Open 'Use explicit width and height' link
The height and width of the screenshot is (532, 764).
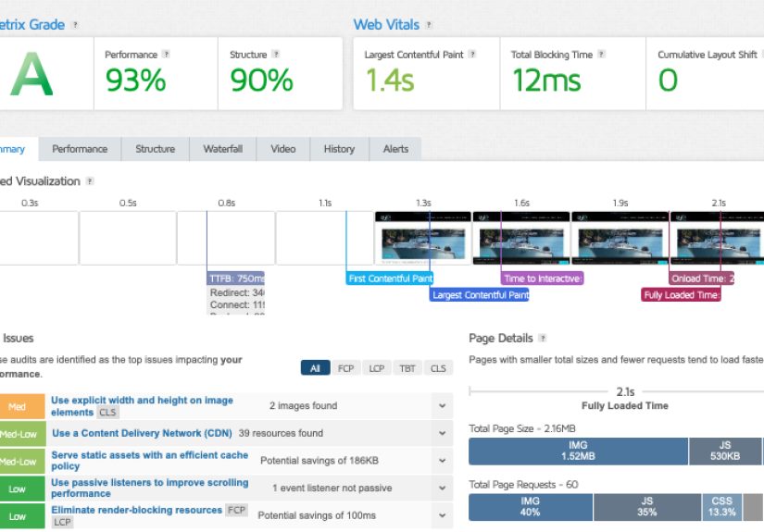point(142,406)
